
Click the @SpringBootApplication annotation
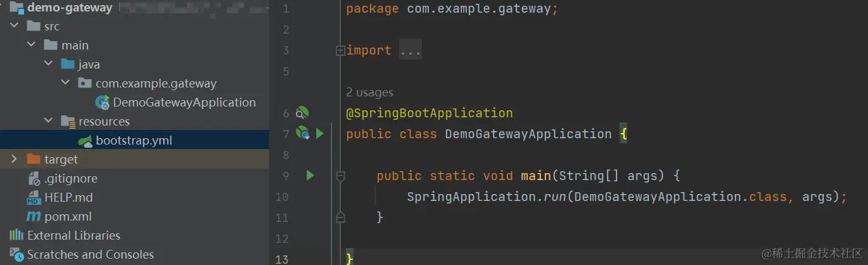tap(429, 113)
